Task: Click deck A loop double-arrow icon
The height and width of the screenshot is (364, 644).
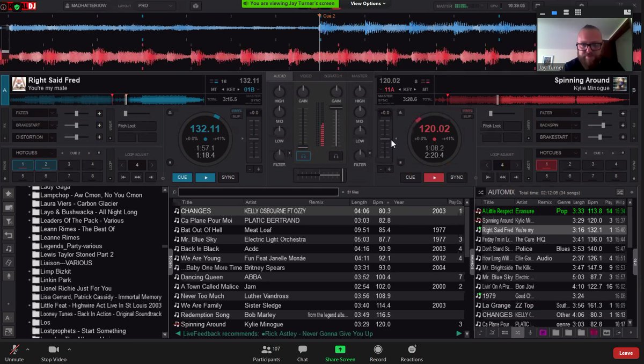Action: (x=137, y=177)
